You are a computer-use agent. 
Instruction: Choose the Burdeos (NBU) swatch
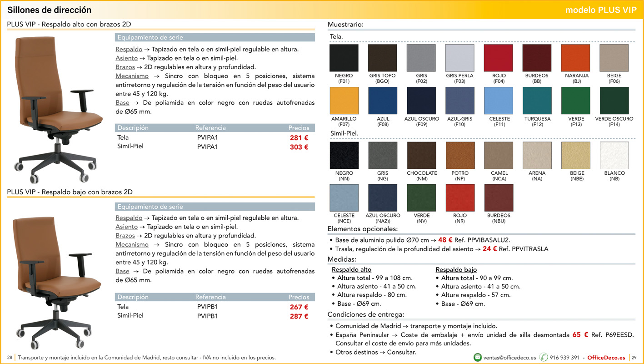coord(499,198)
